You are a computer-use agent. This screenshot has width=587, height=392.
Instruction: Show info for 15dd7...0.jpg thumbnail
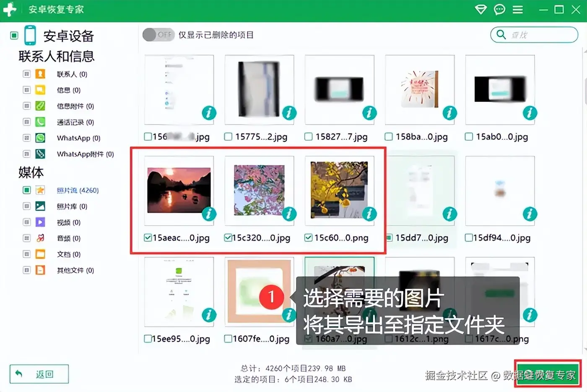pos(449,214)
